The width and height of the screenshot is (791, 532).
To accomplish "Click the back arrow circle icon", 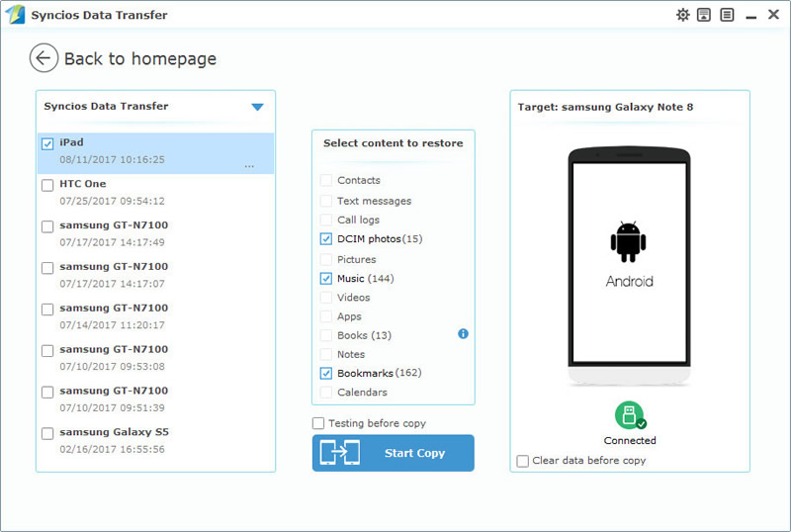I will point(44,58).
